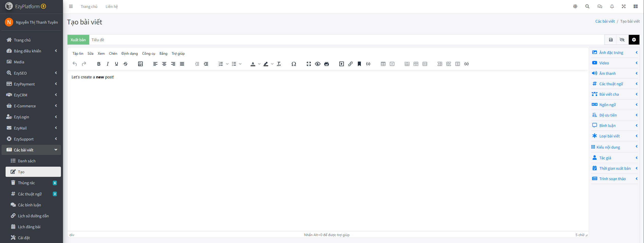
Task: Click the Xuất bản publish button
Action: pyautogui.click(x=78, y=40)
